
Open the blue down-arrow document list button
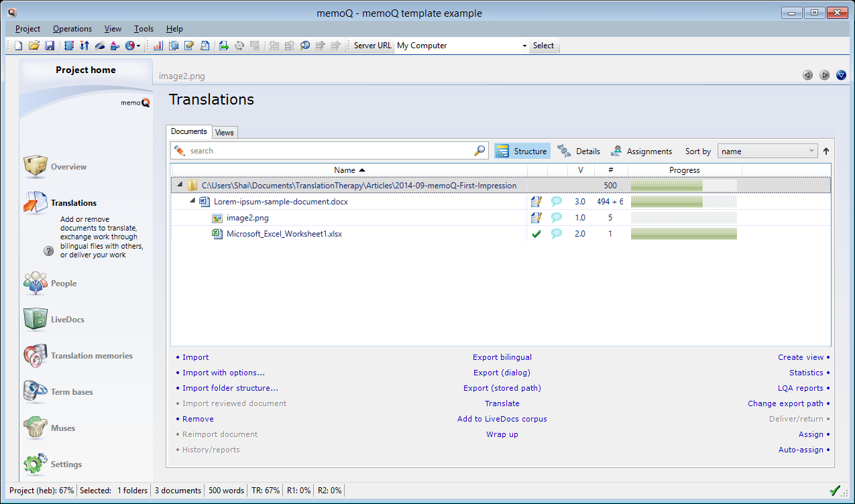click(841, 76)
